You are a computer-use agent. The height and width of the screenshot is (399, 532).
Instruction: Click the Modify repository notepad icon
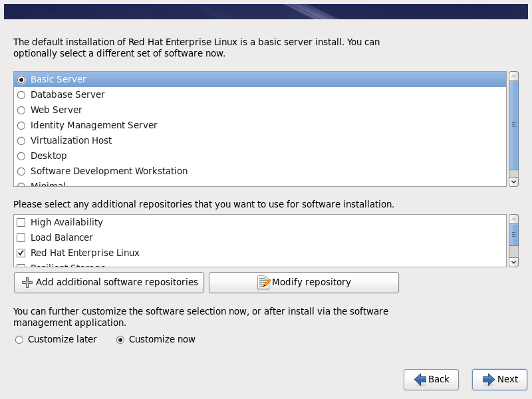tap(263, 283)
